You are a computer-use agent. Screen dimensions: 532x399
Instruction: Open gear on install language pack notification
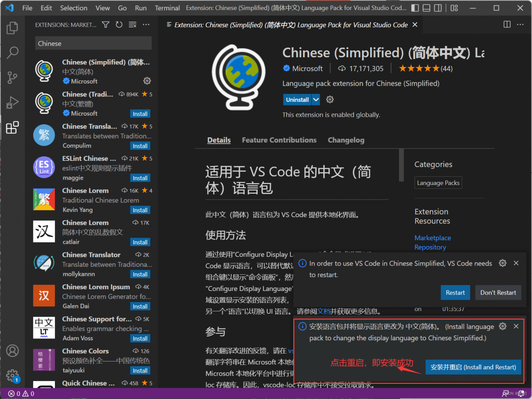[502, 326]
